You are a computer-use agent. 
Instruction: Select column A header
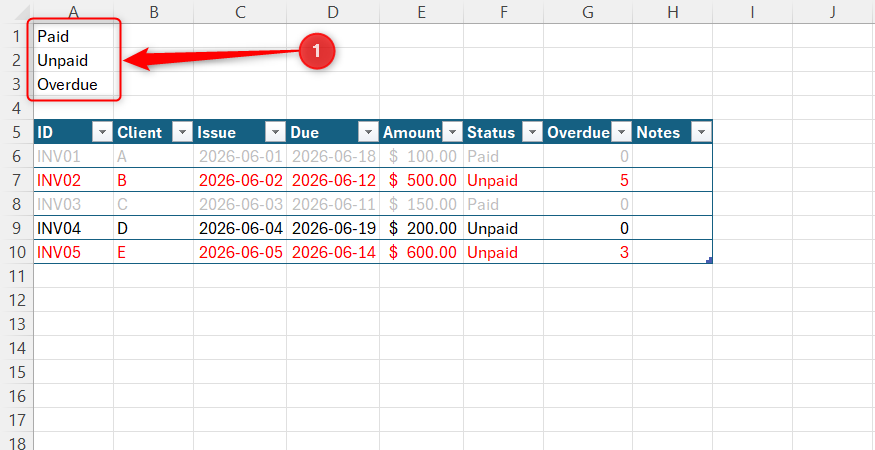coord(74,11)
